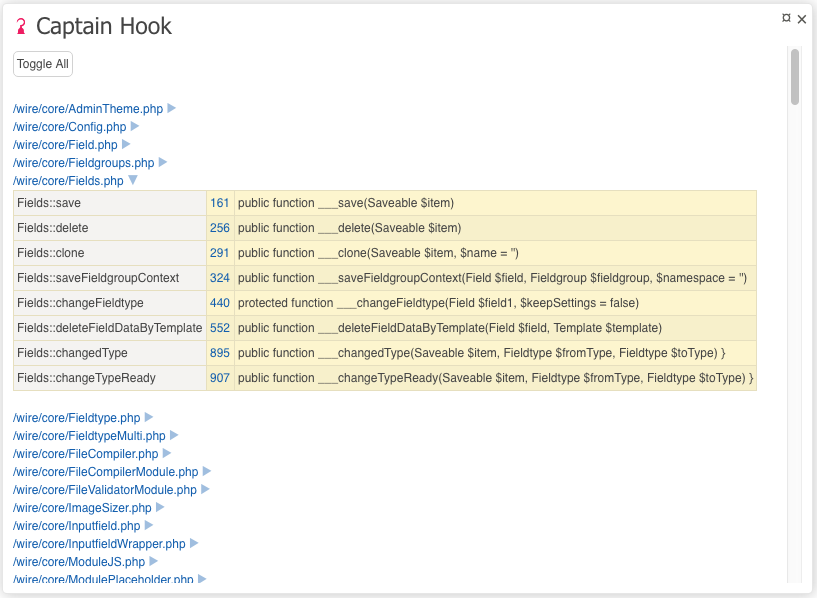Open the /wire/core/Fields.php link
Image resolution: width=817 pixels, height=598 pixels.
tap(68, 181)
